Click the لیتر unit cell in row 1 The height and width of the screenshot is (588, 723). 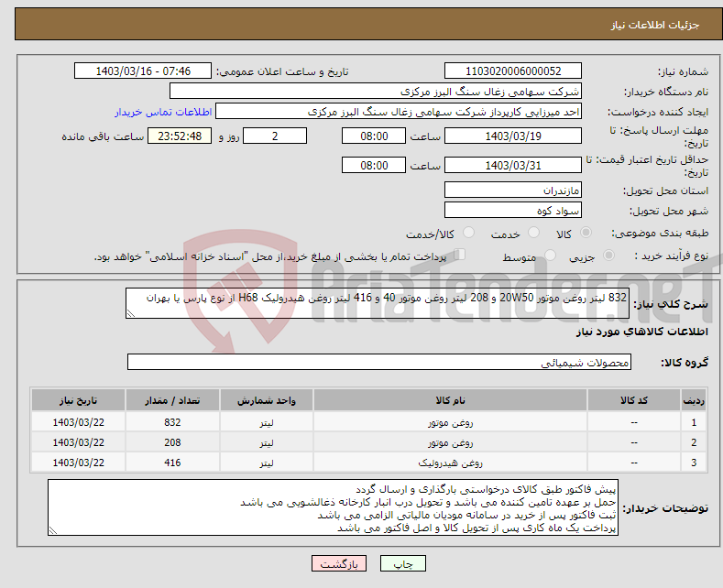(x=267, y=422)
